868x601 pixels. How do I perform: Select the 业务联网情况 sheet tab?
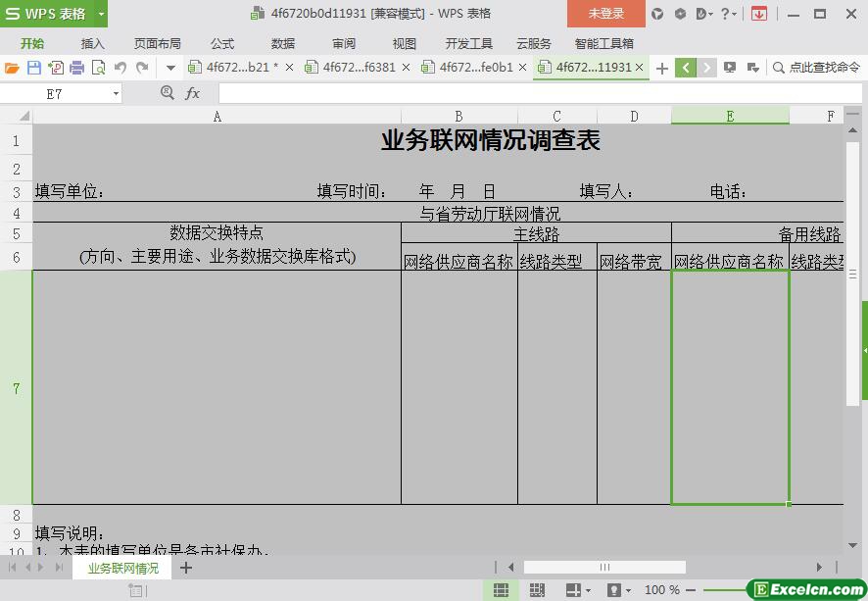pyautogui.click(x=122, y=568)
